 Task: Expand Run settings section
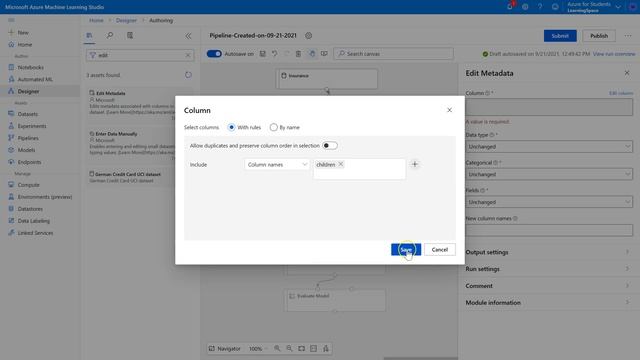(x=549, y=269)
